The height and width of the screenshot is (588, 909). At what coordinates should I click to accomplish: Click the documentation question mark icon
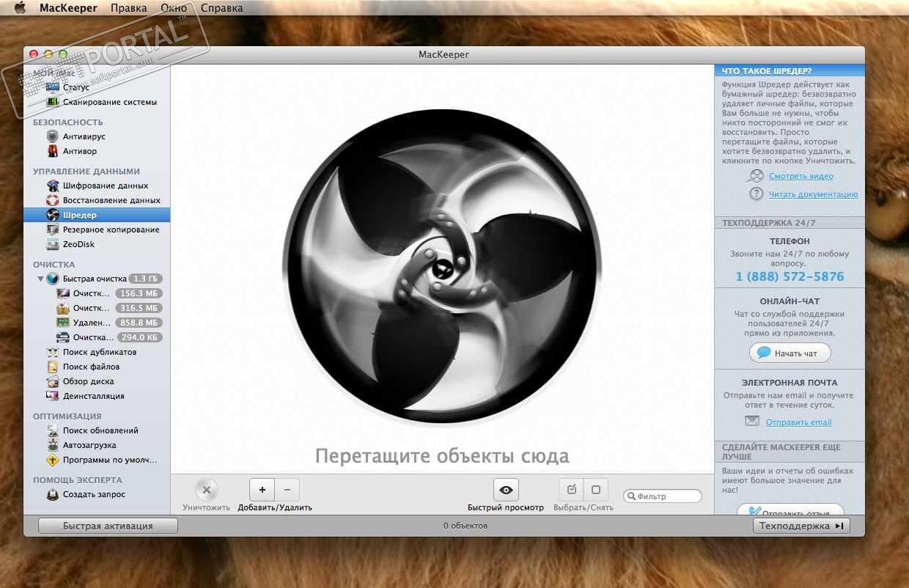tap(757, 194)
